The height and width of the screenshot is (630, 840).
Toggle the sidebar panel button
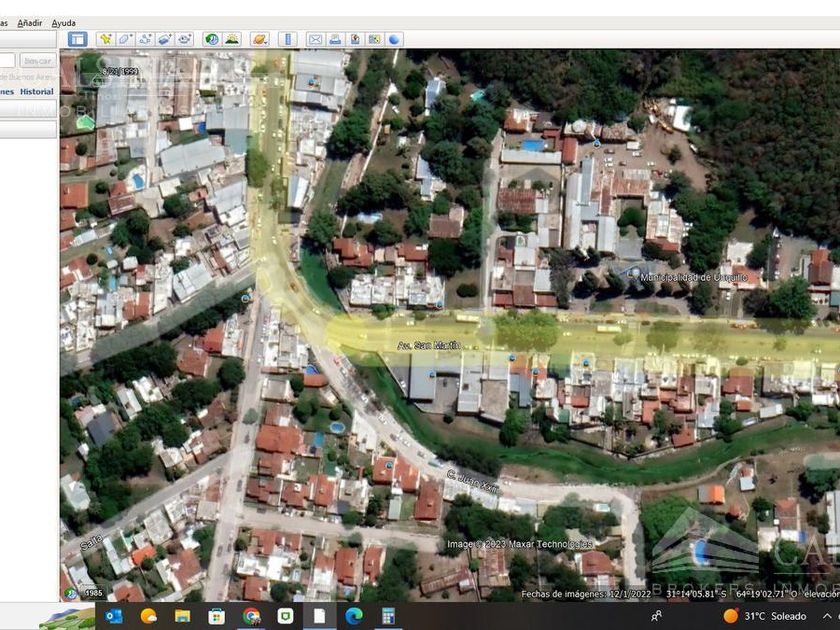(x=77, y=39)
